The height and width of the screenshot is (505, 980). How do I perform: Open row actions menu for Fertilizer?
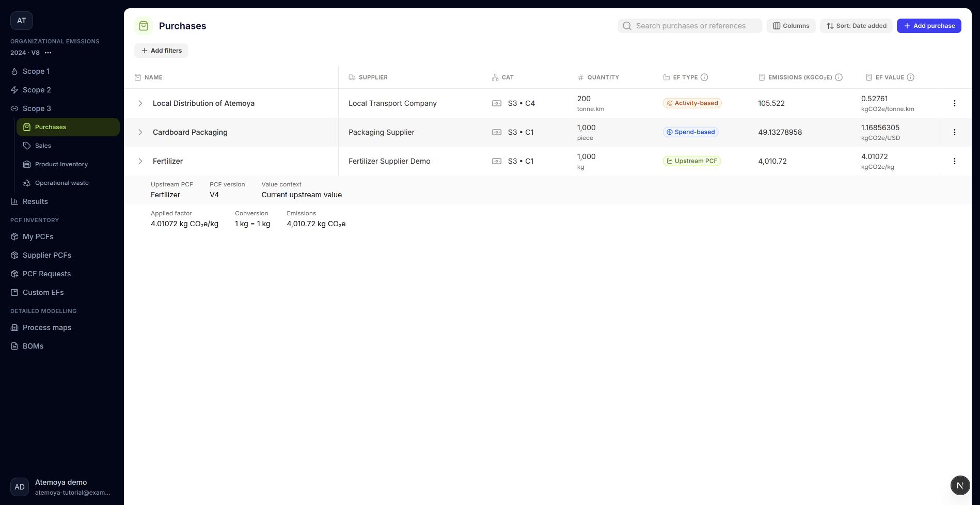point(955,161)
